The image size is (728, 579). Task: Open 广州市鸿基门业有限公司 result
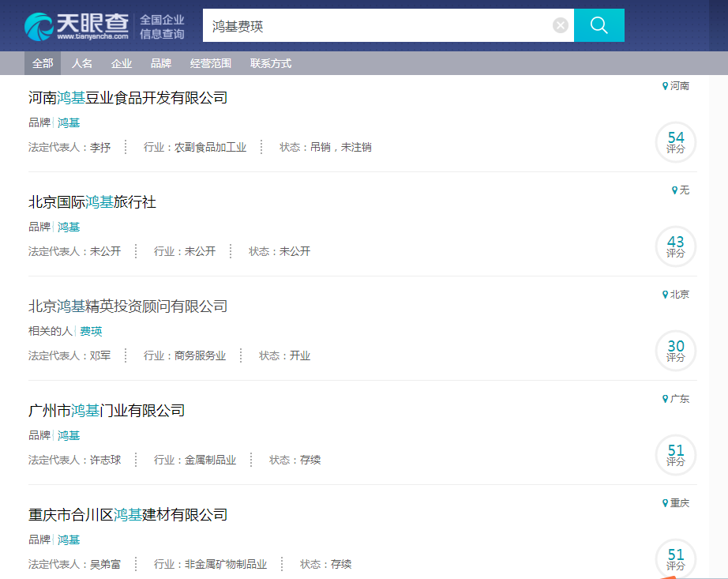(x=107, y=411)
